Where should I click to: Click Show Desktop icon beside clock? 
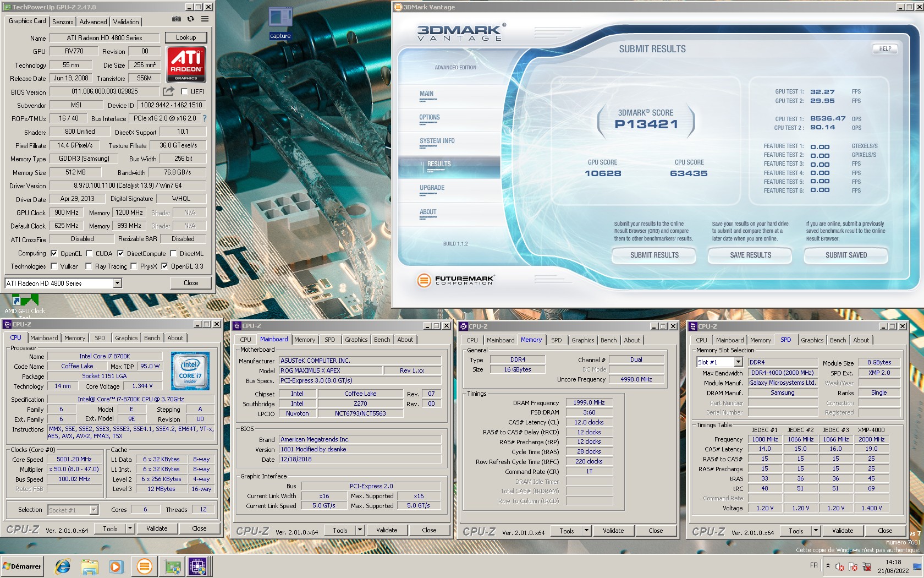pos(917,566)
